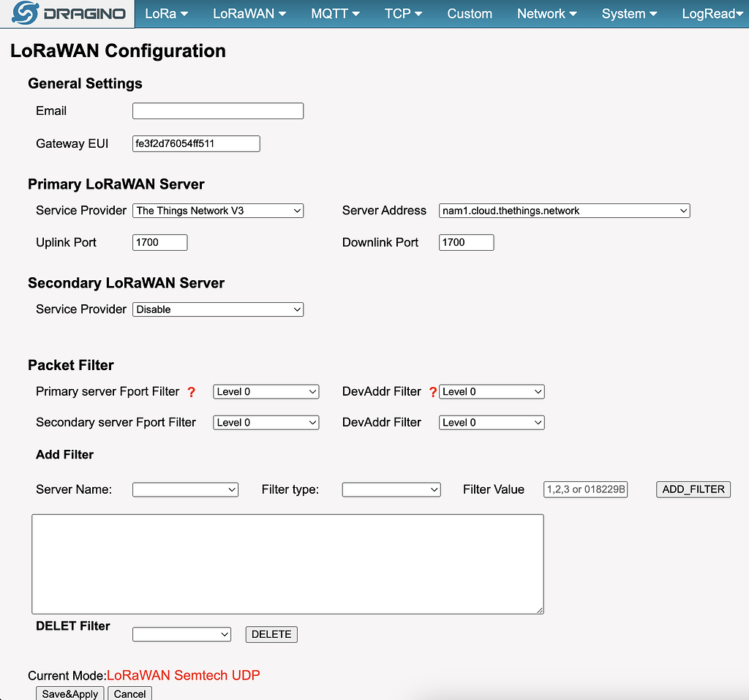Screen dimensions: 749x700
Task: Open the Filter type dropdown
Action: pos(391,489)
